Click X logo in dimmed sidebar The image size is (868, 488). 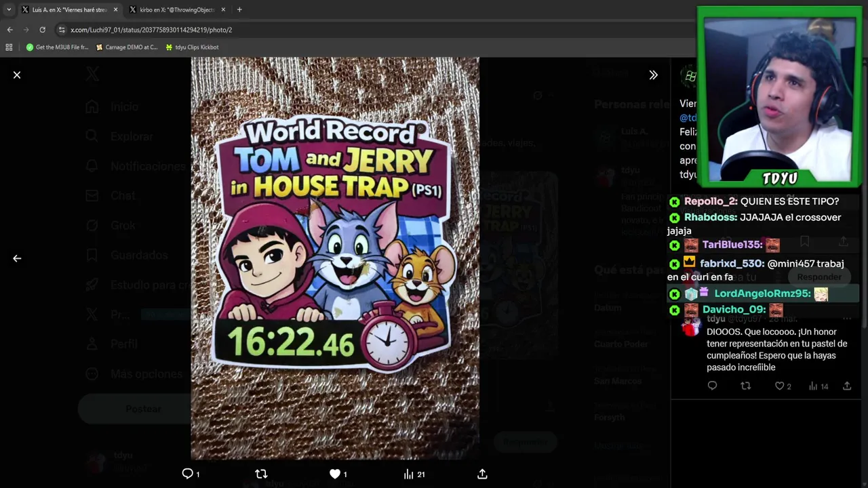coord(92,75)
